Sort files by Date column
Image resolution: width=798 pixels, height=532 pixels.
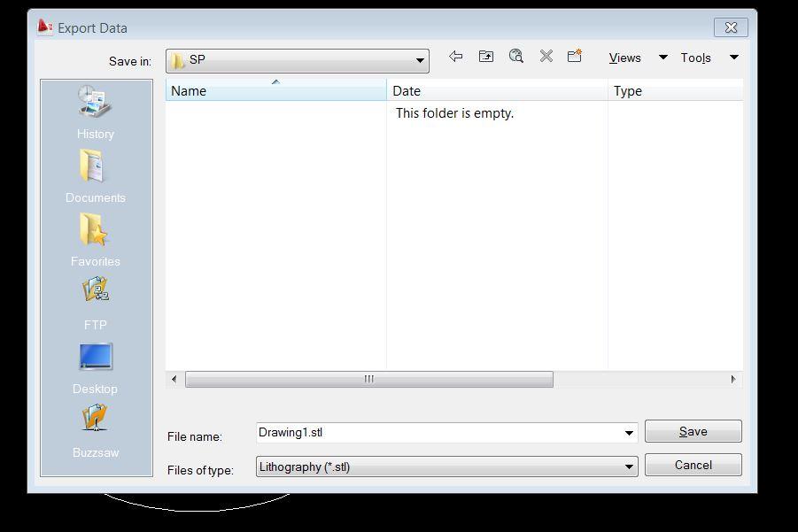497,90
